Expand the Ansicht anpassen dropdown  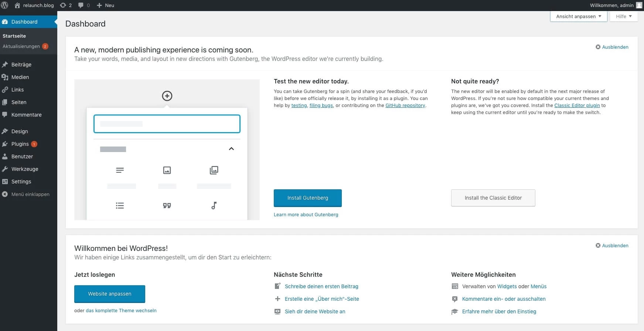pyautogui.click(x=578, y=16)
